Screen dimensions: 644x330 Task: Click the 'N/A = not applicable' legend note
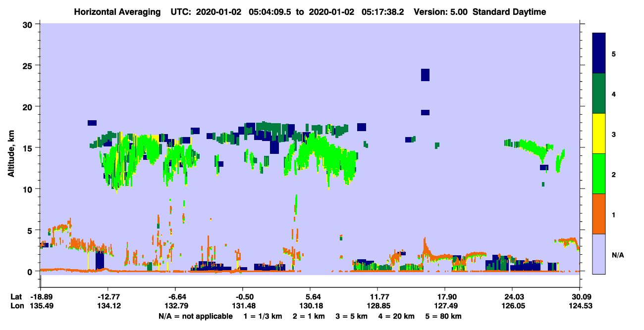tap(195, 316)
